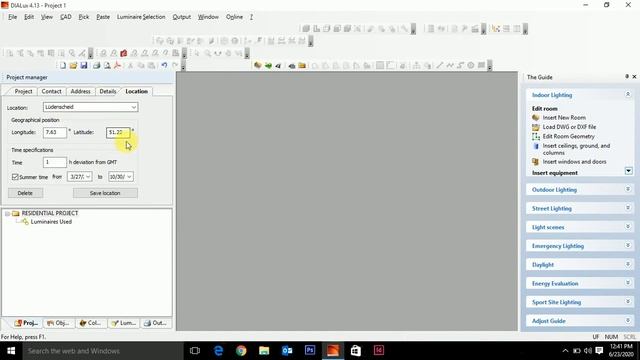Open File Explorer from the taskbar
640x360 pixels.
(264, 351)
